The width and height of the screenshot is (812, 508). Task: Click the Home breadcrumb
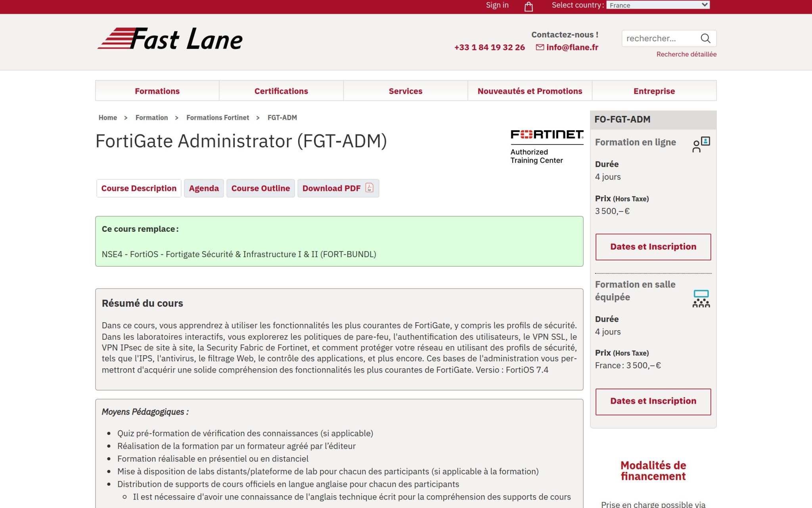(108, 117)
